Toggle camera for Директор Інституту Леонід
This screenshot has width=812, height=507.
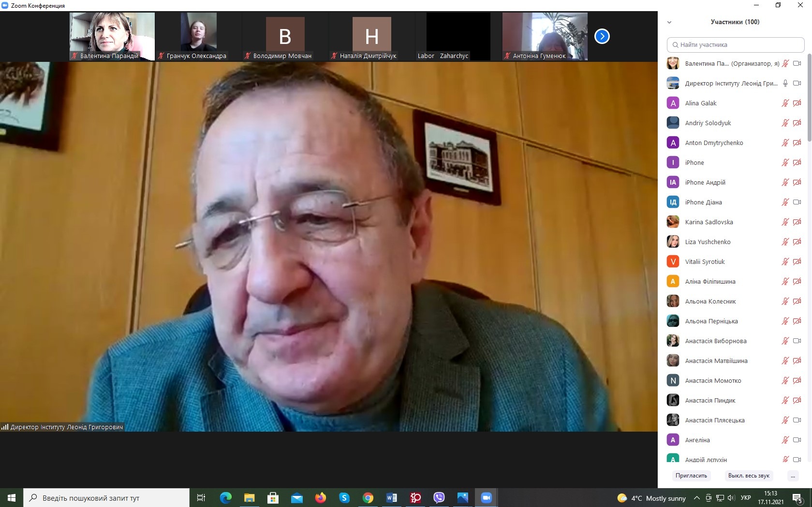pos(797,83)
